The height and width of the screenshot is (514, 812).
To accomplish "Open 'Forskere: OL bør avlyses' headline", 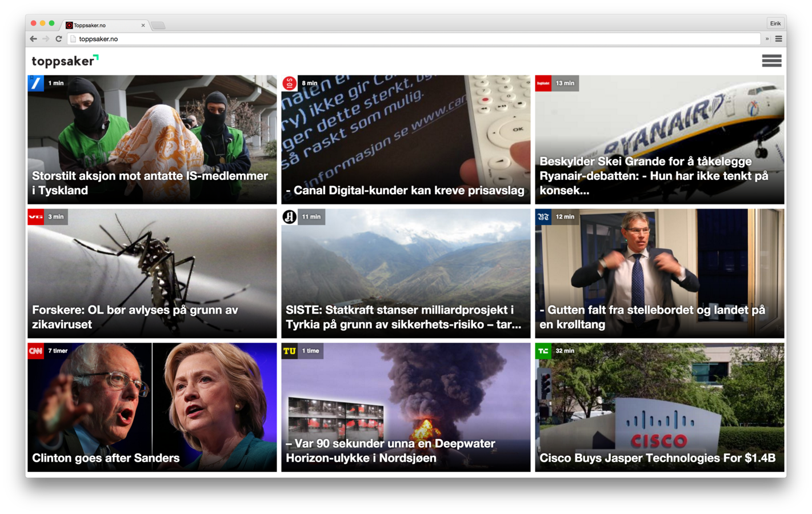I will click(135, 317).
